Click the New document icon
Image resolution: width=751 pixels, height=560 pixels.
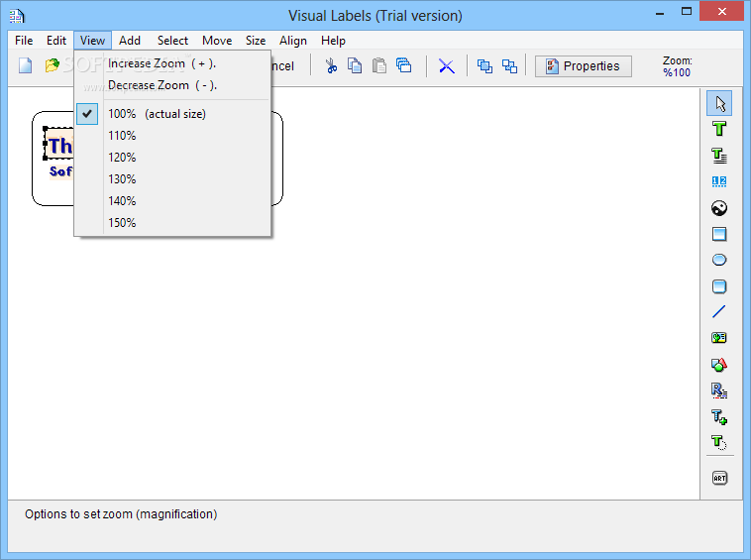tap(26, 65)
